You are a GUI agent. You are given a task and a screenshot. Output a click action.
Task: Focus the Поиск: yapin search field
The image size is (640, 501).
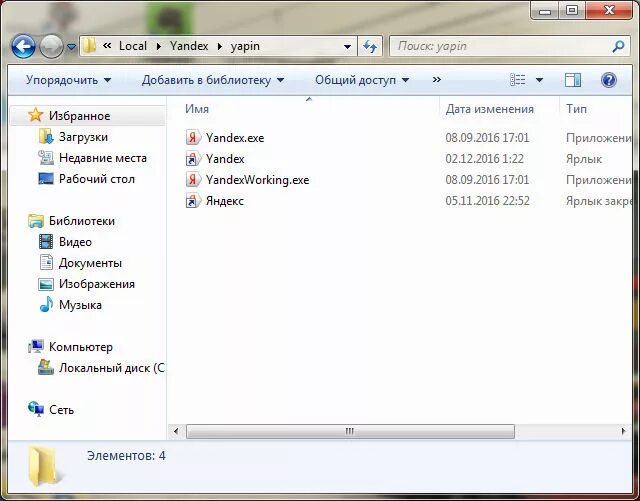502,46
